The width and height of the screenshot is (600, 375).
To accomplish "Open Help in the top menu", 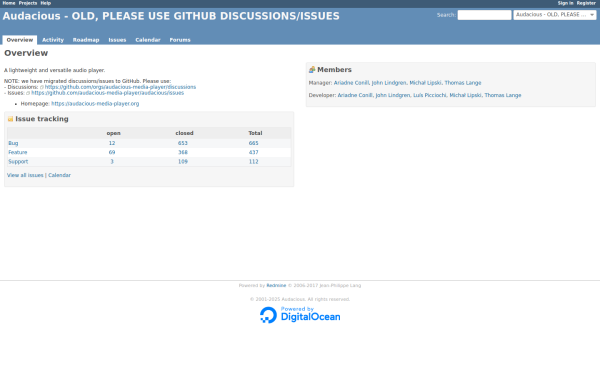I will click(46, 3).
